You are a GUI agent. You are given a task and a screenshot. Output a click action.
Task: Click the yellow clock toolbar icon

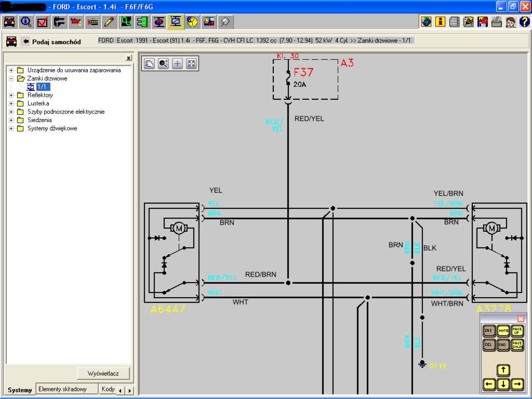click(x=192, y=22)
